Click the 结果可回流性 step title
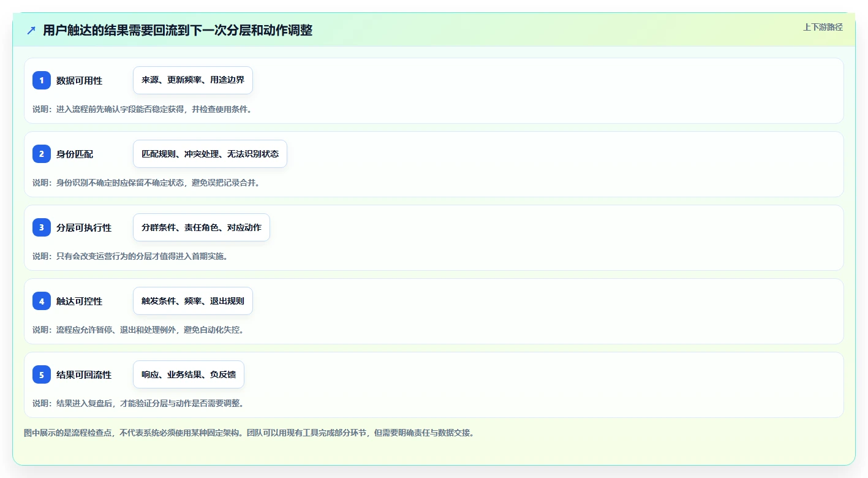This screenshot has height=478, width=868. click(x=84, y=374)
